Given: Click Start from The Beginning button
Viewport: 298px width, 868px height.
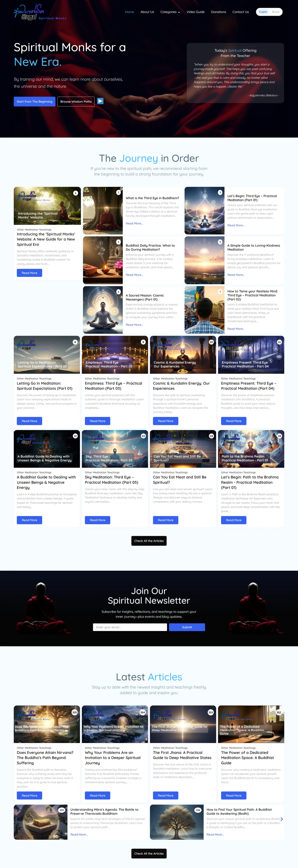Looking at the screenshot, I should tap(34, 101).
